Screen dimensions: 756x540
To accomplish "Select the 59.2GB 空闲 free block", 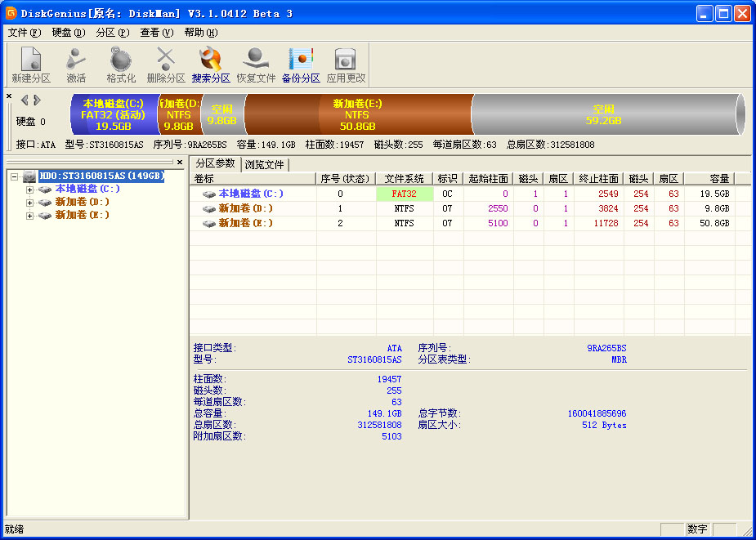I will (x=606, y=114).
